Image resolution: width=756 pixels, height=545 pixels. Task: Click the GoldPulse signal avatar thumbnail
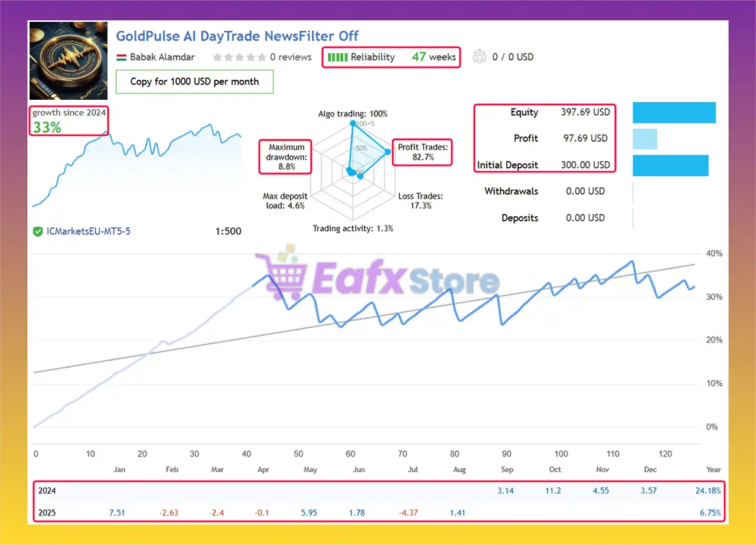[x=69, y=61]
